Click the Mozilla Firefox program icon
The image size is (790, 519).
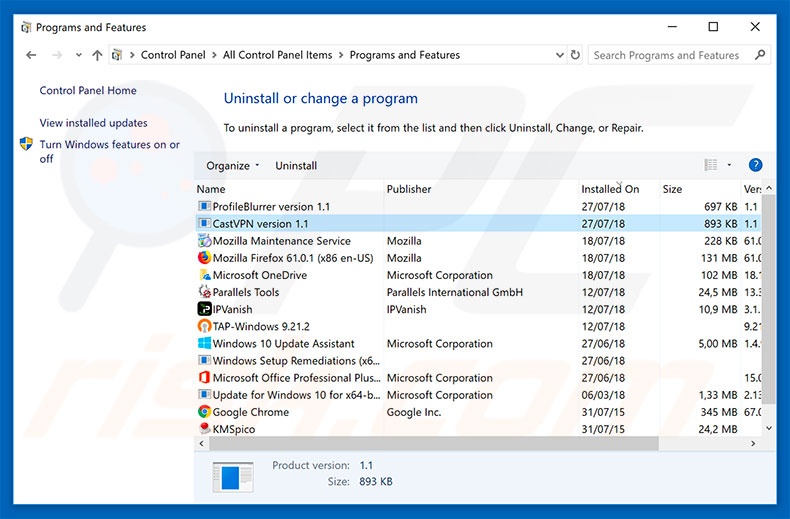204,258
